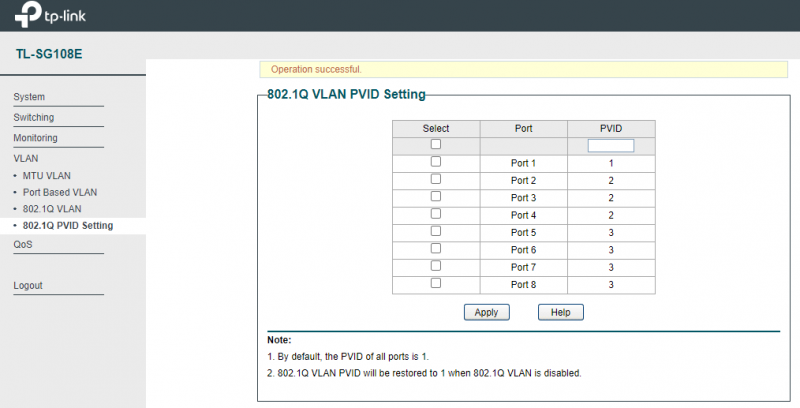Enable the checkbox for Port 3
This screenshot has height=408, width=800.
[x=435, y=197]
